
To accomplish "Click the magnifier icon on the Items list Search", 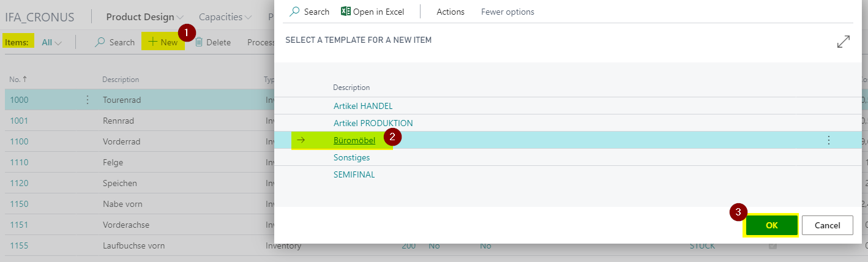I will pos(100,42).
